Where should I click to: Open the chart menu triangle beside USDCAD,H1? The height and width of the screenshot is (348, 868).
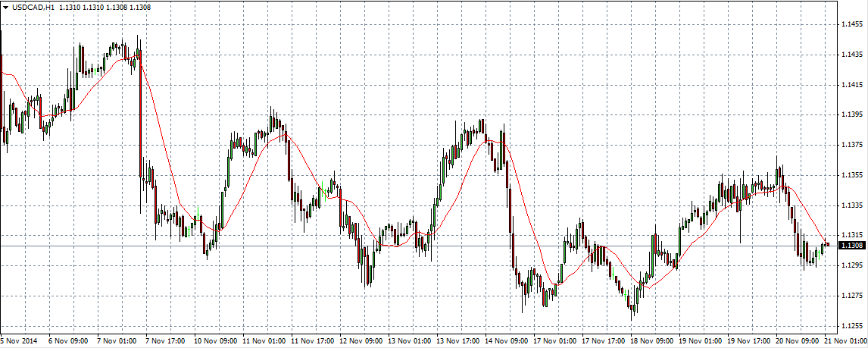point(6,8)
